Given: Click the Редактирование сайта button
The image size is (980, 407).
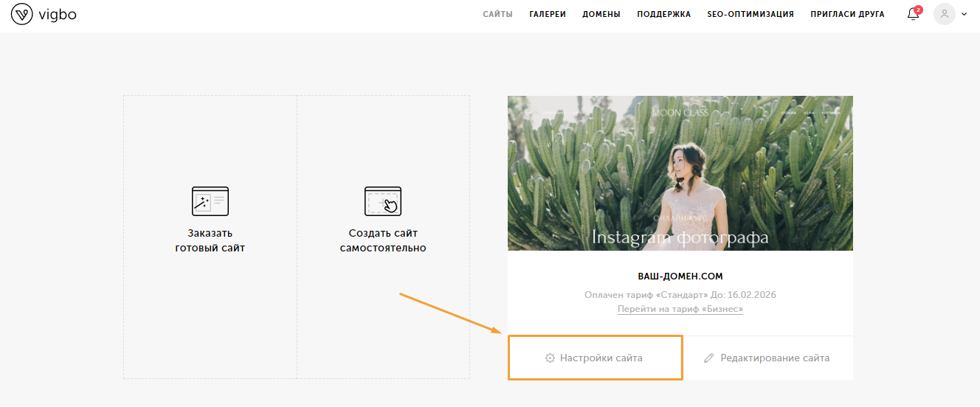Looking at the screenshot, I should coord(767,358).
